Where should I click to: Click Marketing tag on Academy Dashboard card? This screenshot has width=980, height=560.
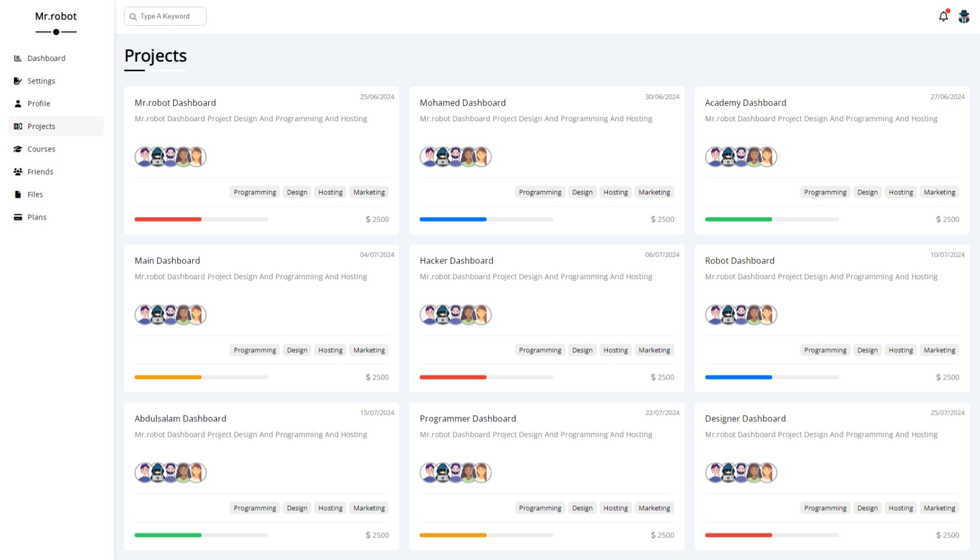coord(939,193)
